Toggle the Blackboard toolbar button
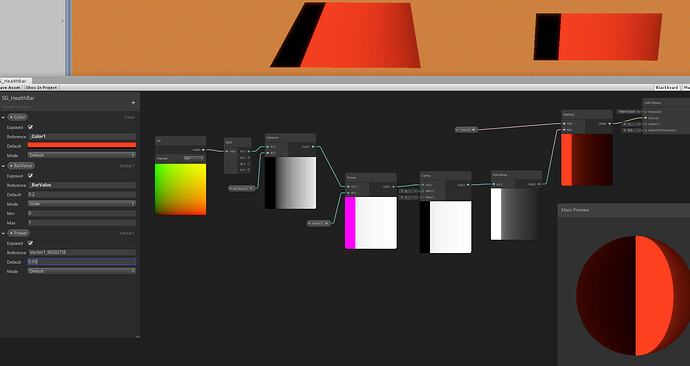690x366 pixels. point(667,88)
